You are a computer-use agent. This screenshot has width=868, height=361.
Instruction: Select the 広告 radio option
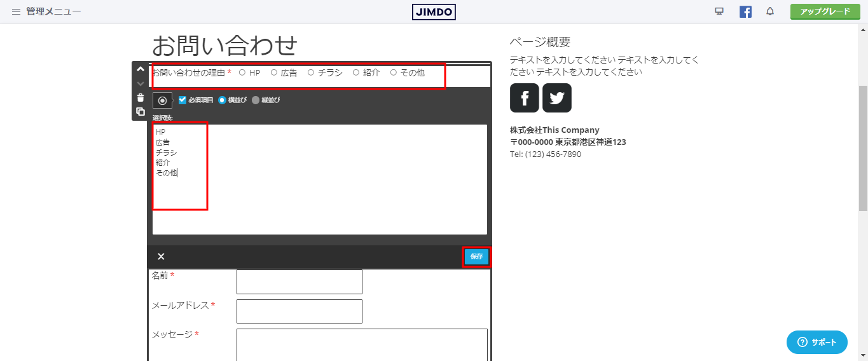(274, 72)
